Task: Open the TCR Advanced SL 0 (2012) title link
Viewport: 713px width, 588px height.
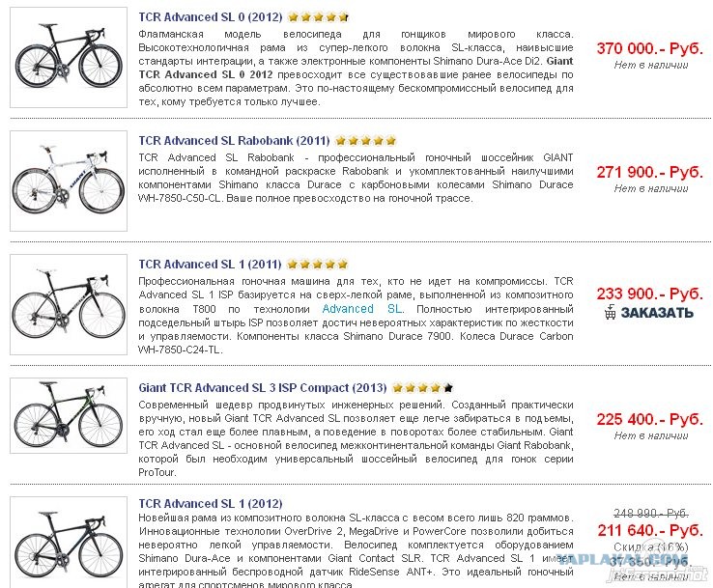Action: (x=211, y=17)
